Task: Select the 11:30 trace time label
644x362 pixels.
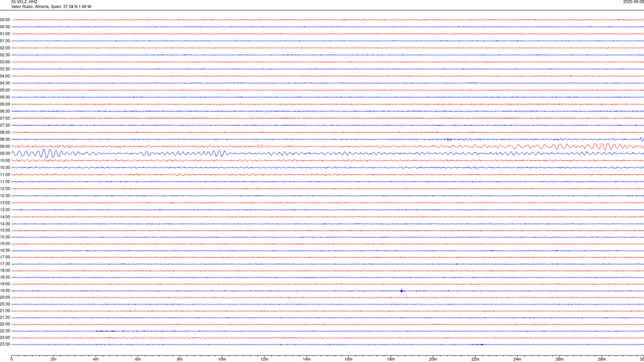Action: pyautogui.click(x=5, y=182)
